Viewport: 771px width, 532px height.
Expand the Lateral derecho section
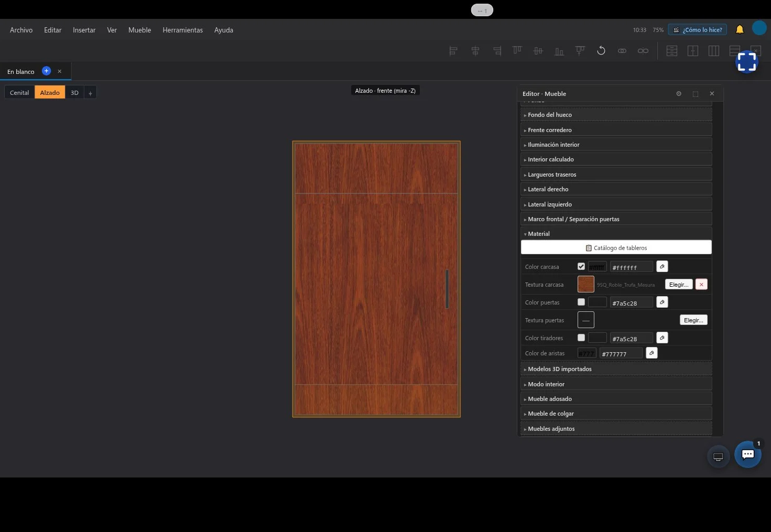pos(616,189)
